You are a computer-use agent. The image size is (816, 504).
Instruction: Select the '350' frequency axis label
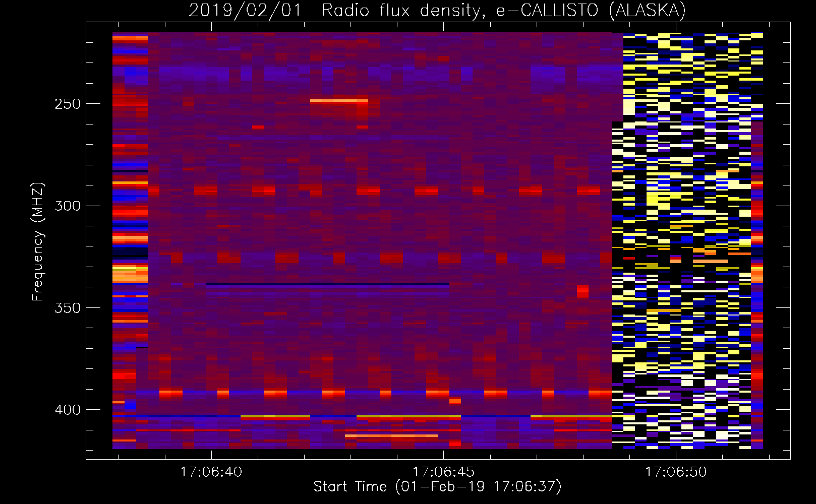coord(67,307)
